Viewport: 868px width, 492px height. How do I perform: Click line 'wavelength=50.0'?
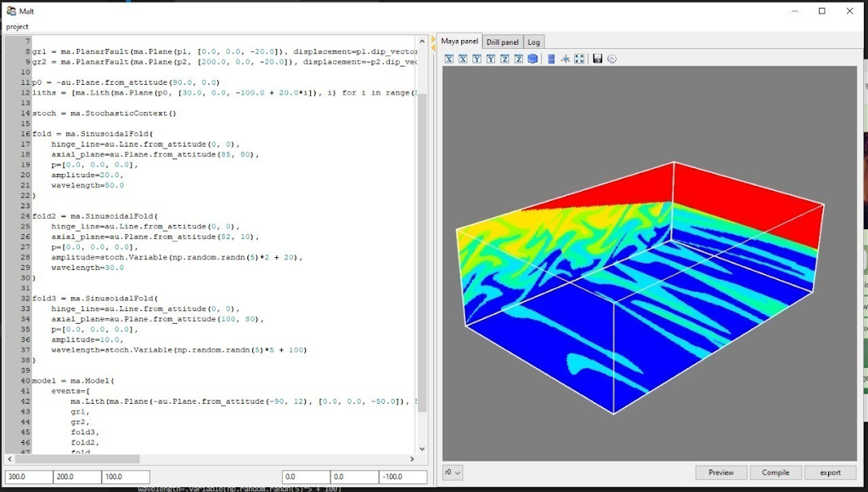tap(87, 185)
